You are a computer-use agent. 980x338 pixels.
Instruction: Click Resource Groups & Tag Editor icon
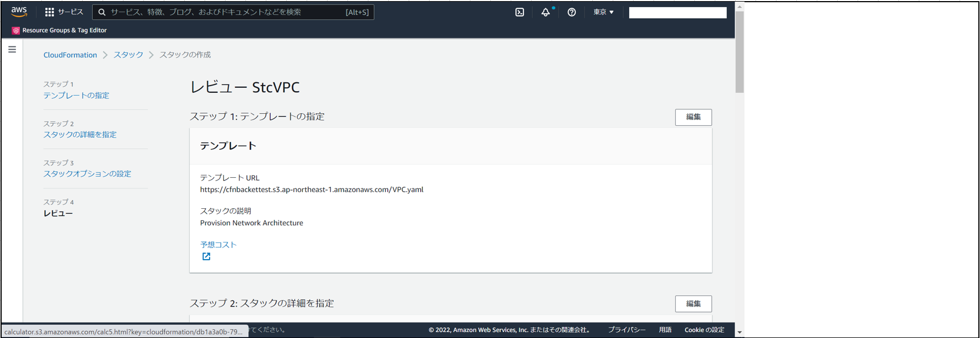(x=15, y=30)
